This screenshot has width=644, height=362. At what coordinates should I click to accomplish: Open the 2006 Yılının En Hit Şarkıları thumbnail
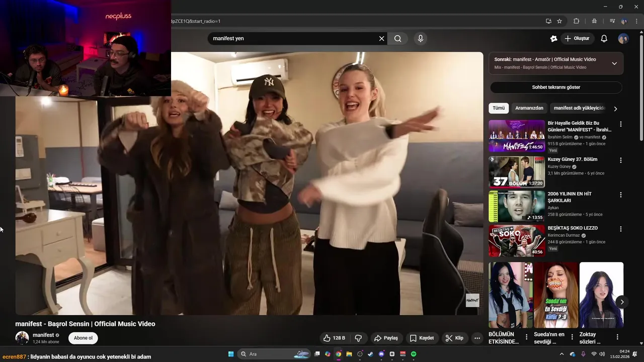(517, 206)
